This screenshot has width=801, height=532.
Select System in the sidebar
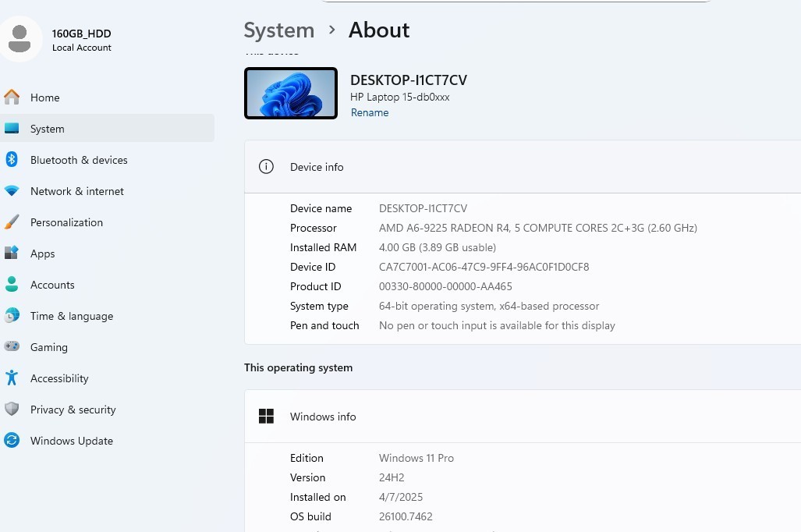tap(108, 128)
